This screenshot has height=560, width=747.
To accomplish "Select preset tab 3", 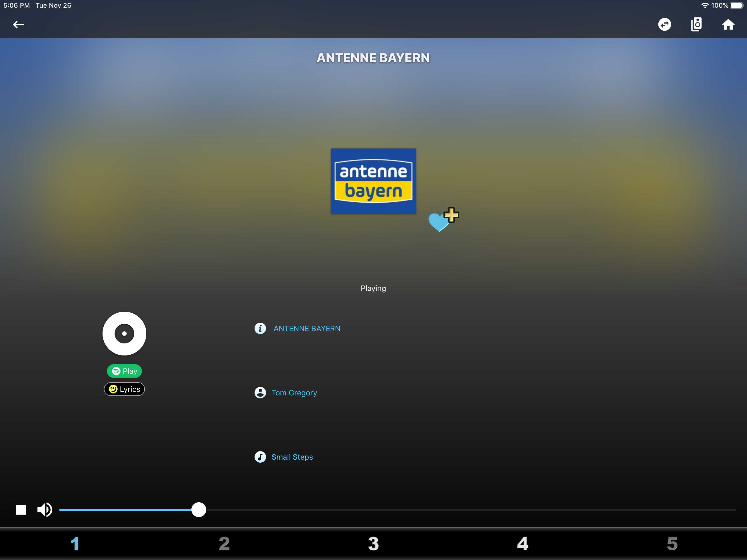I will click(373, 543).
